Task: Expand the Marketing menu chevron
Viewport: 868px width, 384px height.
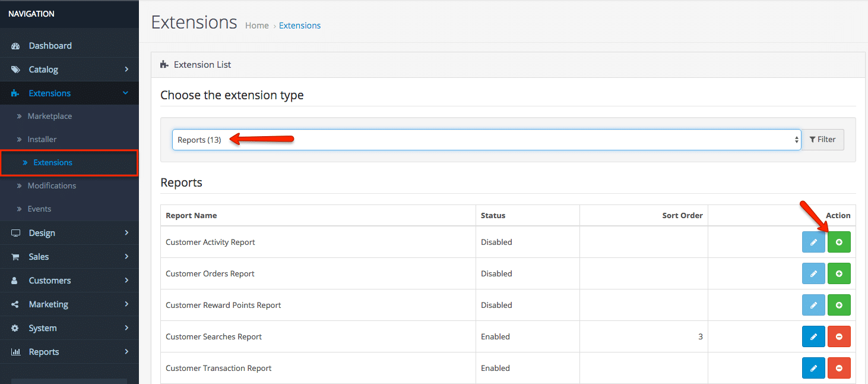Action: tap(126, 304)
